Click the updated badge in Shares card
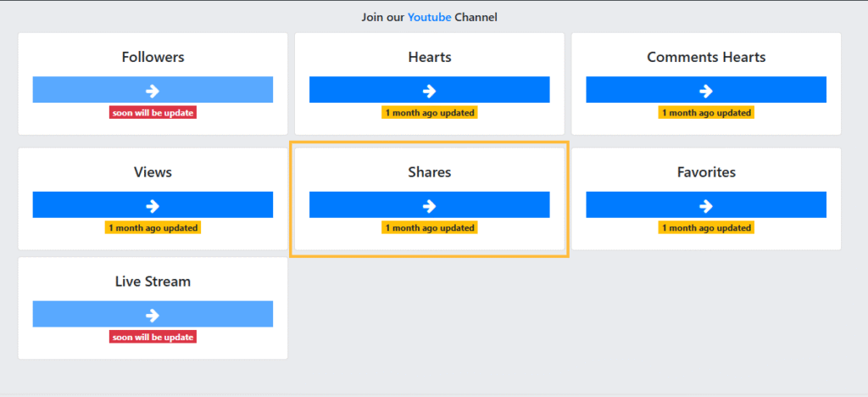 pos(429,227)
